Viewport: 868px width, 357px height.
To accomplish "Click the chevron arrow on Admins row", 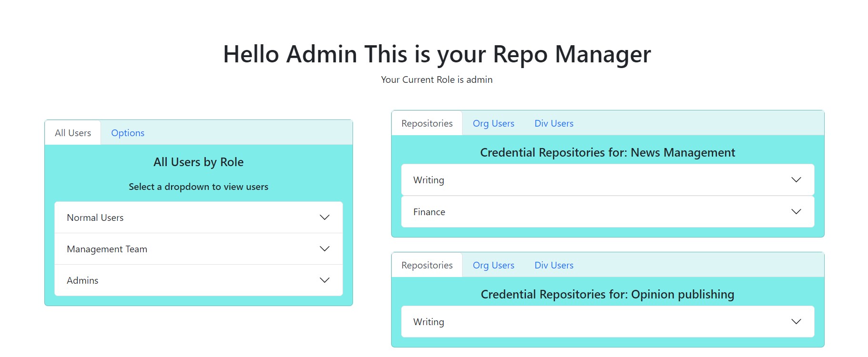I will point(324,280).
